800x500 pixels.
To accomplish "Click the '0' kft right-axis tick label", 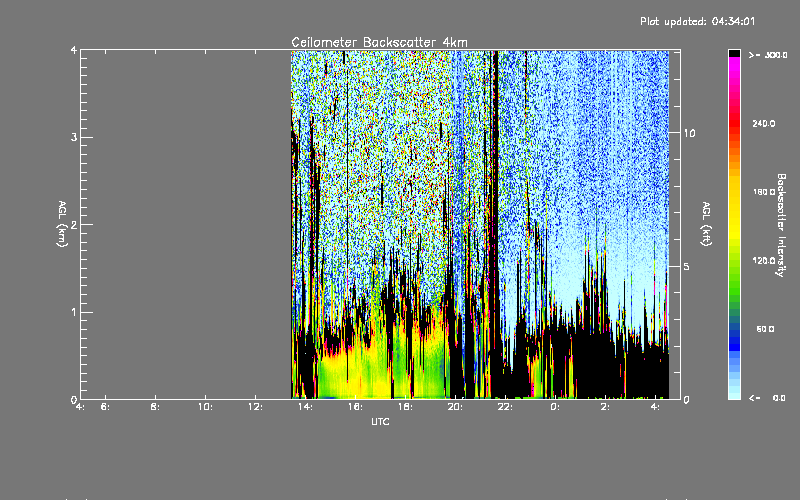I will coord(687,400).
